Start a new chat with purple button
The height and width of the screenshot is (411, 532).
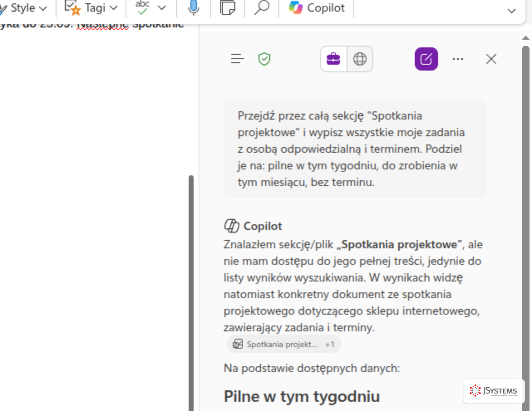click(426, 59)
